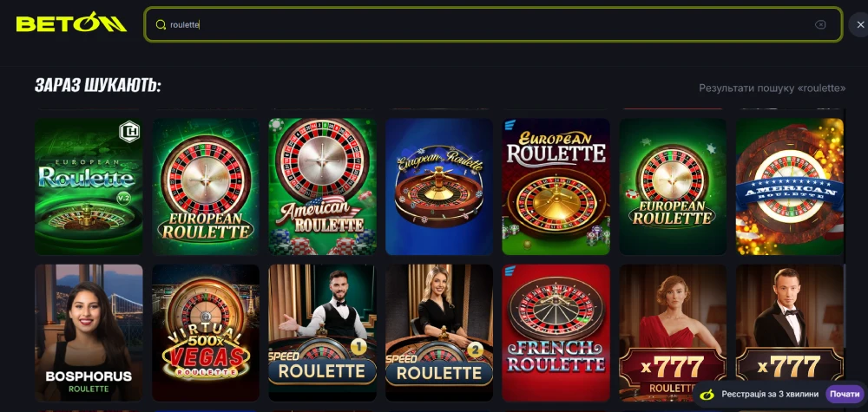Image resolution: width=868 pixels, height=412 pixels.
Task: Clear the search field text
Action: coord(820,24)
